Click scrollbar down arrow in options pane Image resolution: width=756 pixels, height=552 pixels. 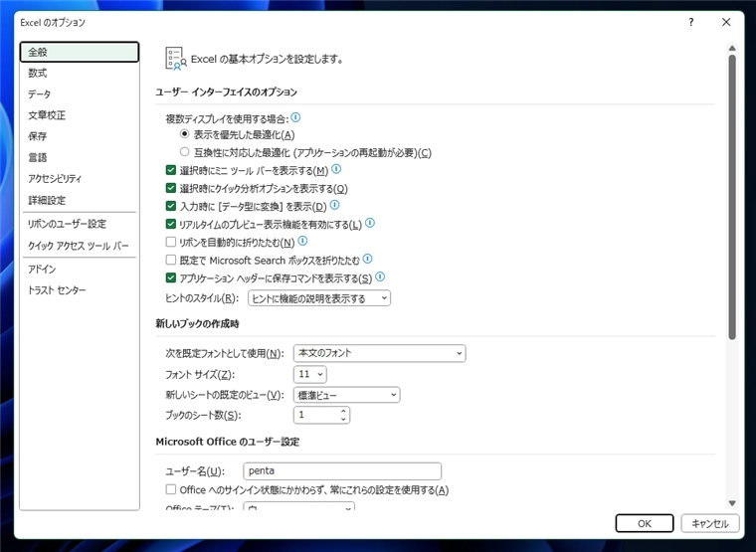(732, 503)
